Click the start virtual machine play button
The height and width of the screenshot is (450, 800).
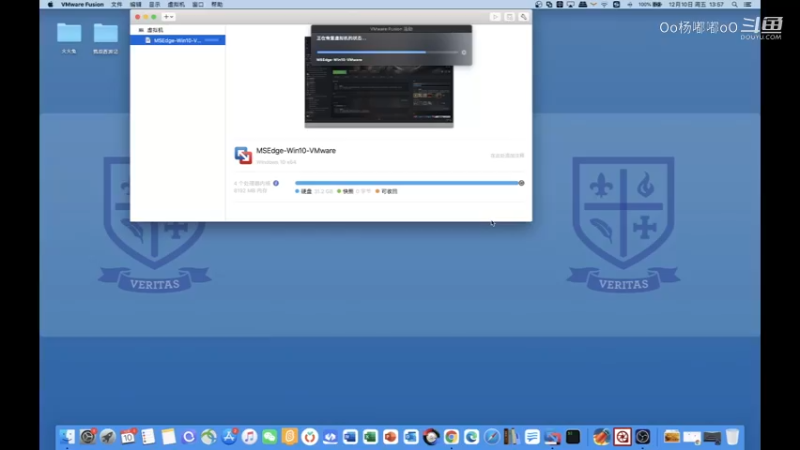coord(495,17)
